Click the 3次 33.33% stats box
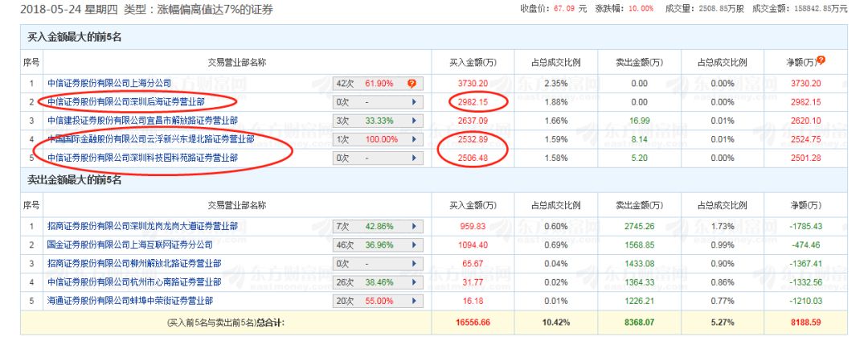Viewport: 868px width, 337px height. click(378, 121)
